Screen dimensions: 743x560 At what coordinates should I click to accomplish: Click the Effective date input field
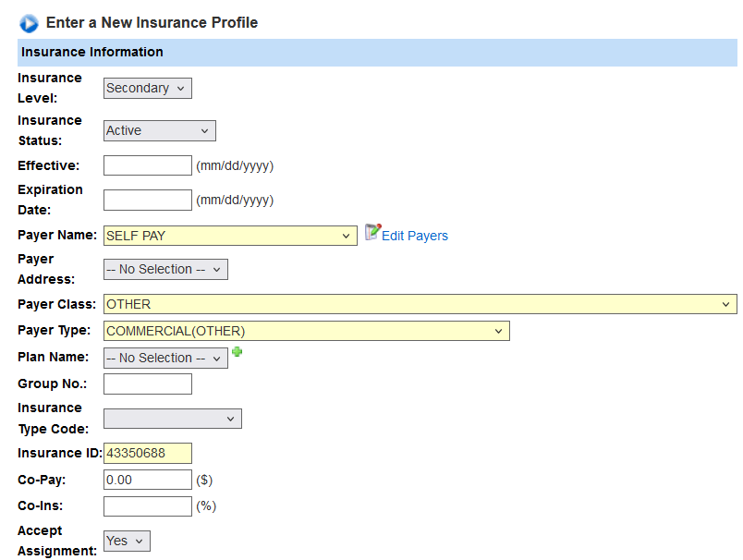click(147, 166)
